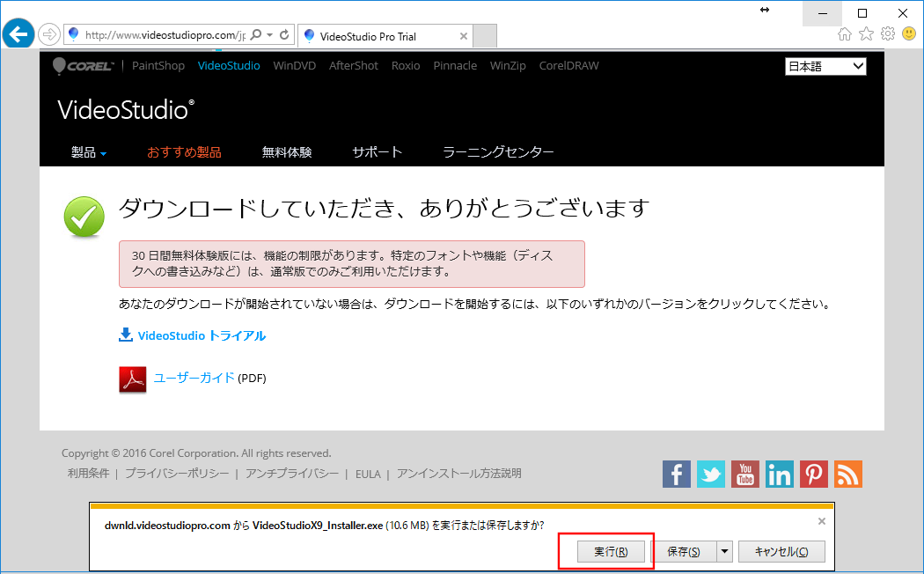Expand the 保存 button dropdown arrow

[724, 552]
